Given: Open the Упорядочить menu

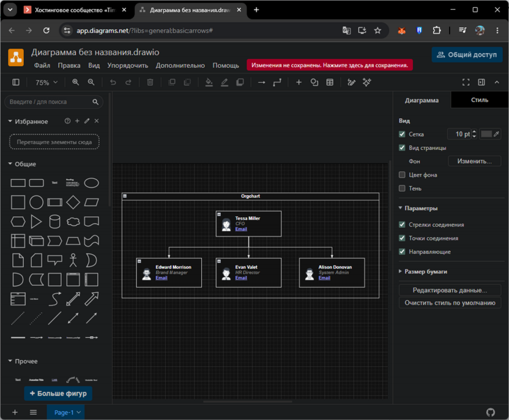Looking at the screenshot, I should click(x=128, y=66).
